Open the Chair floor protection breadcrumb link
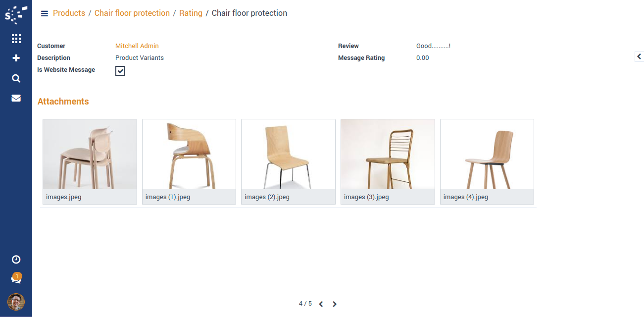 (x=132, y=13)
